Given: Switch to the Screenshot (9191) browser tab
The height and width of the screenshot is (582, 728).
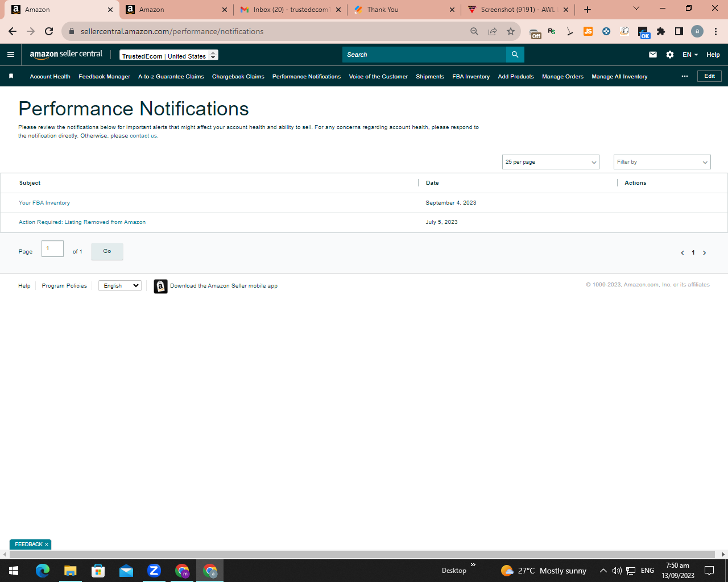Looking at the screenshot, I should (518, 10).
